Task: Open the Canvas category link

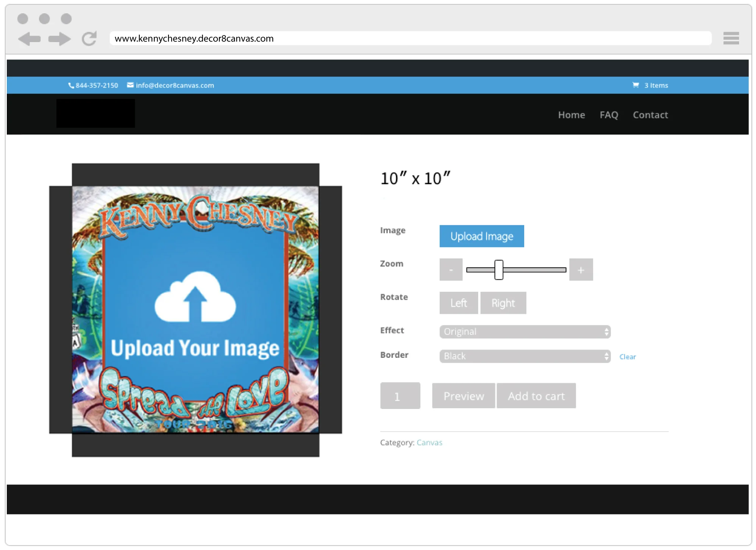Action: click(429, 442)
